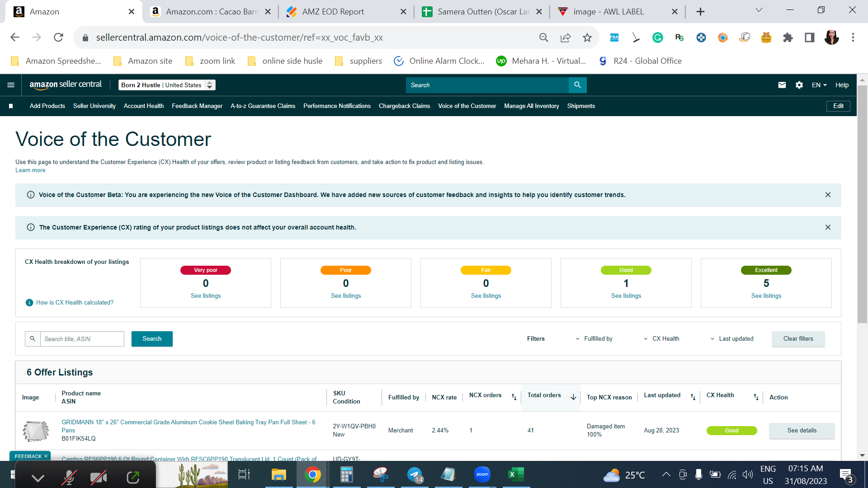Sort by CX Health column arrows

pos(756,397)
